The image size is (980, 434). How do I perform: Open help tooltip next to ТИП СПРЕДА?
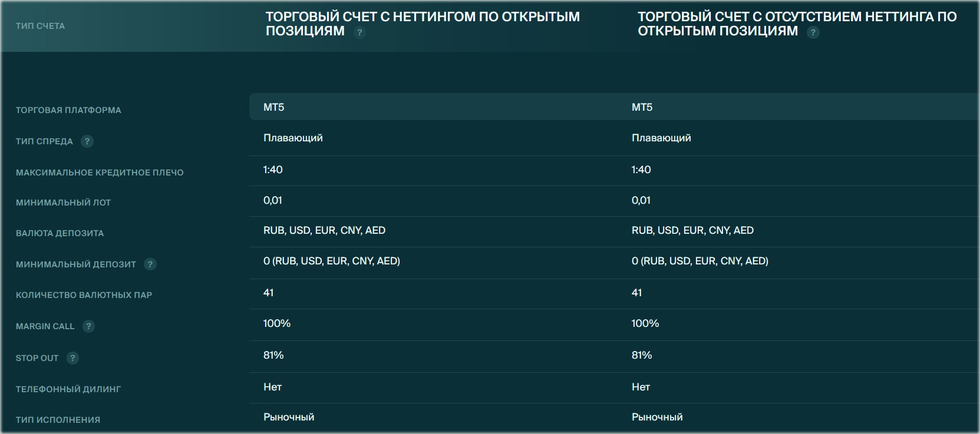pos(87,141)
